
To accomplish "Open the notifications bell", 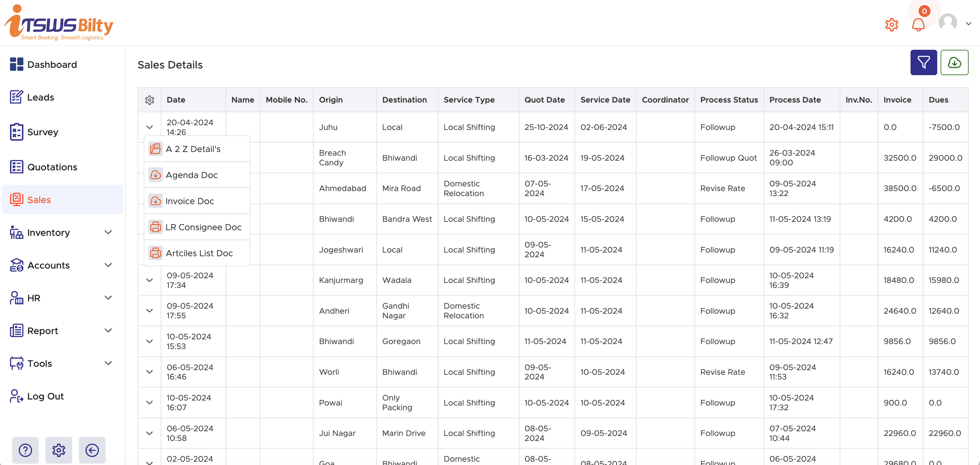I will 918,24.
